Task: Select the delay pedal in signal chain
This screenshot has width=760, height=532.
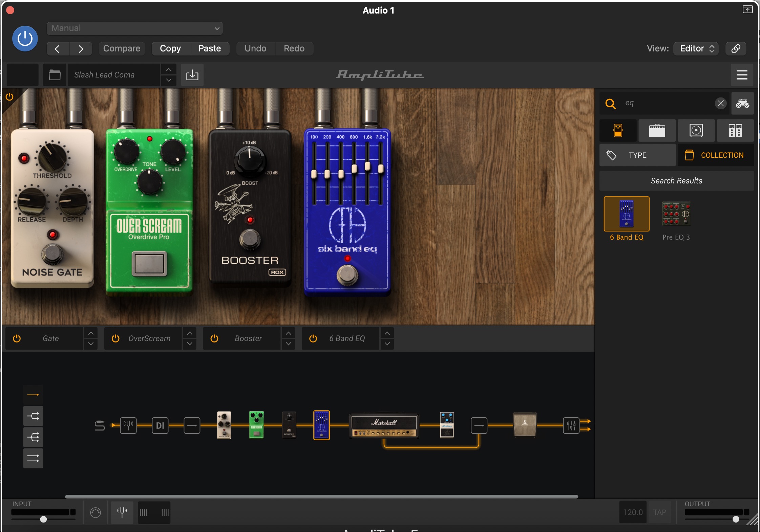Action: [447, 425]
